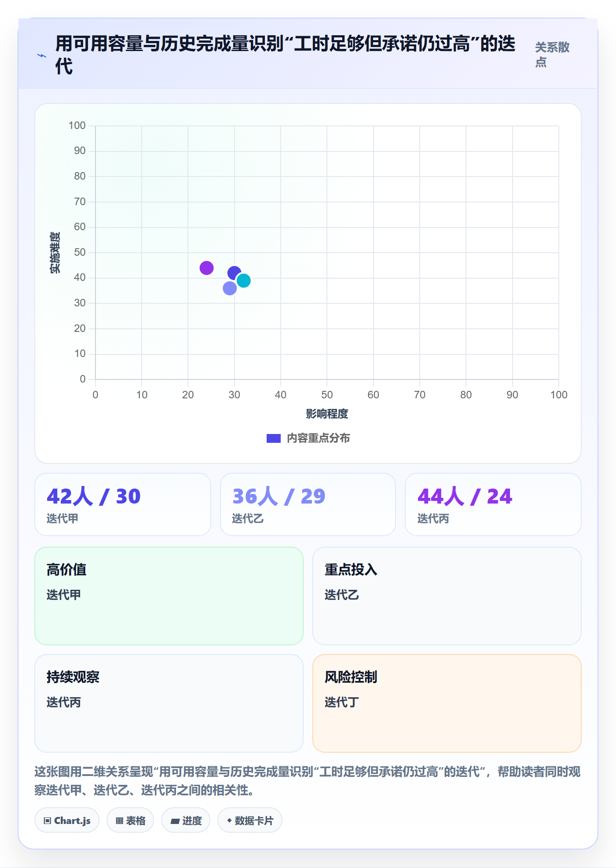Image resolution: width=616 pixels, height=868 pixels.
Task: Click the cyan scatter point on the chart
Action: (243, 280)
